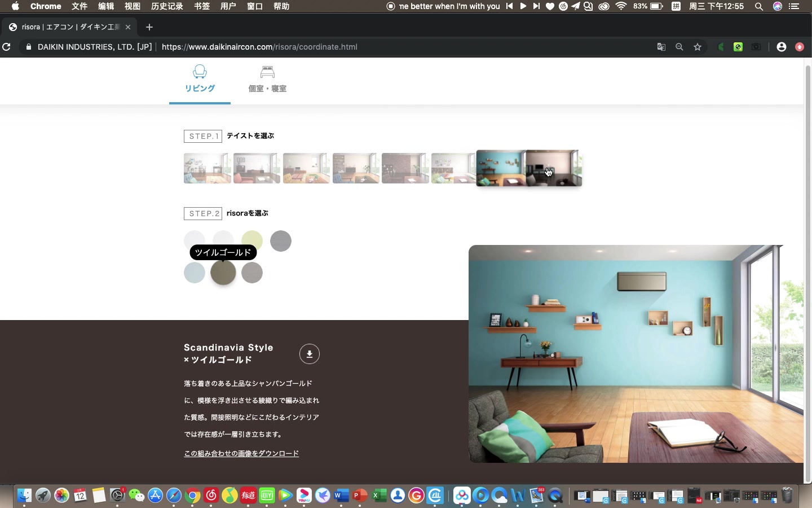Screen dimensions: 812x508
Task: Click the battery status in menu bar
Action: click(648, 6)
